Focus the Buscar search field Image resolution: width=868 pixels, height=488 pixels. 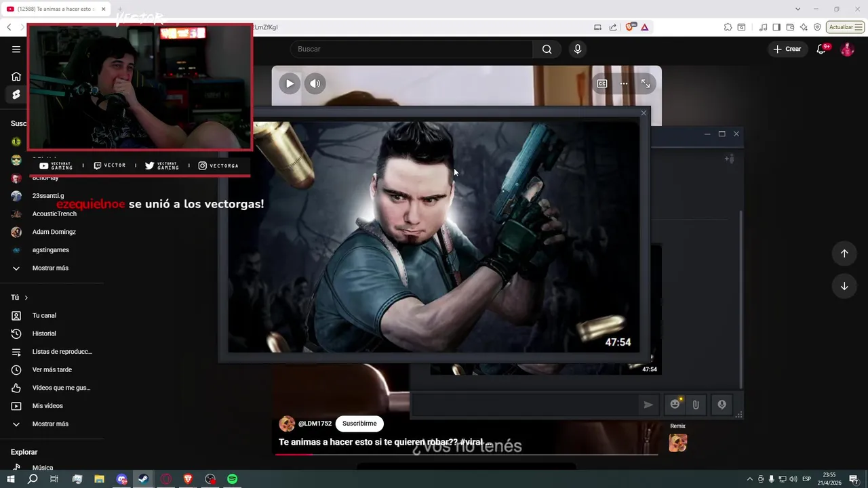[412, 49]
